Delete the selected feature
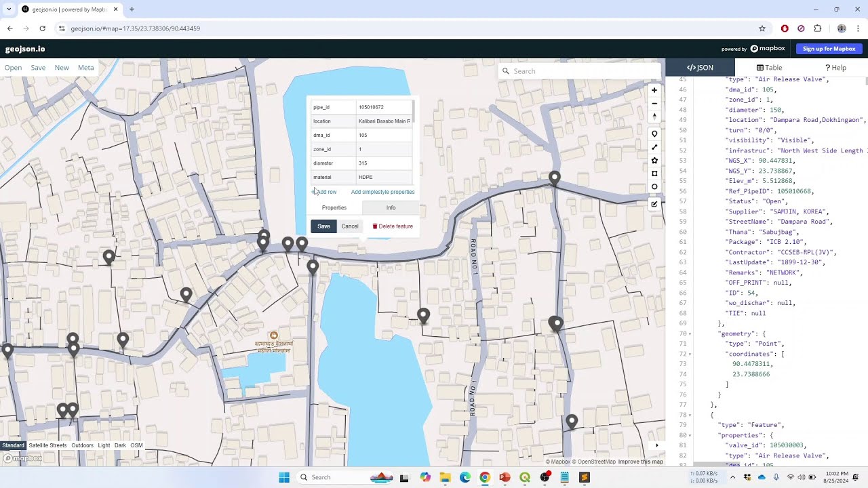This screenshot has width=868, height=488. (393, 226)
